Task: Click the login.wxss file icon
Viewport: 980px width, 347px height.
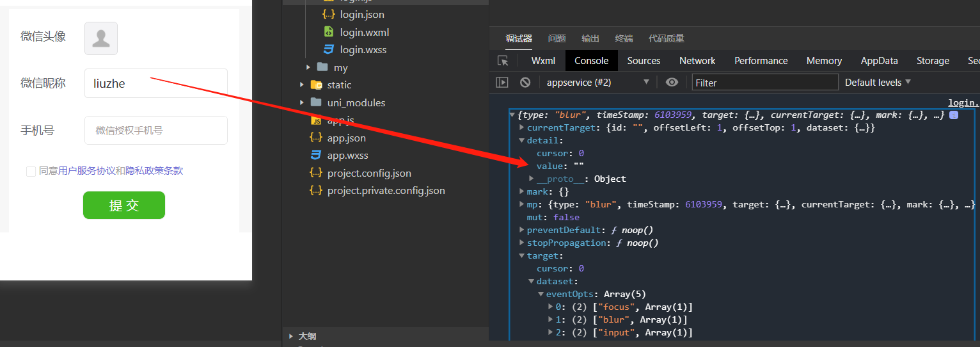Action: 329,49
